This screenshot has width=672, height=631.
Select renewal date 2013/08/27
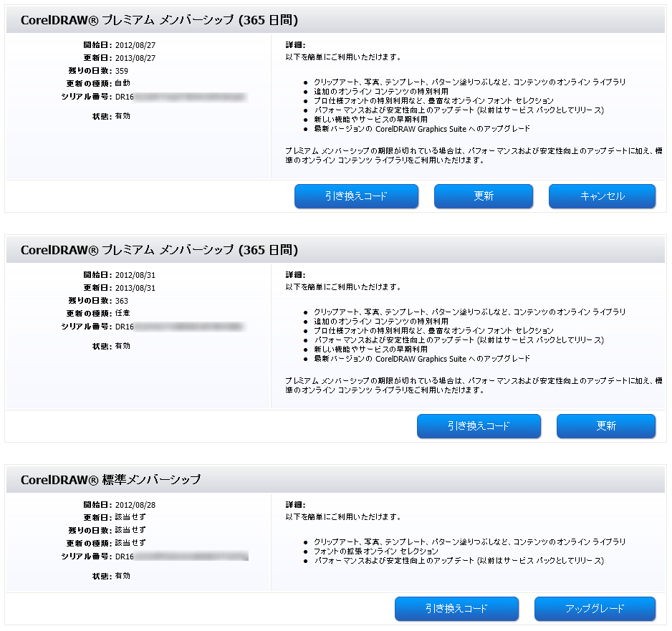(x=135, y=58)
